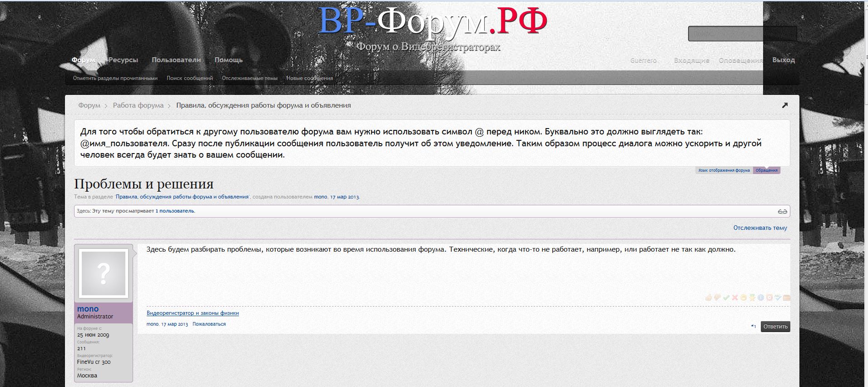Rate post with green checkmark icon

[726, 298]
